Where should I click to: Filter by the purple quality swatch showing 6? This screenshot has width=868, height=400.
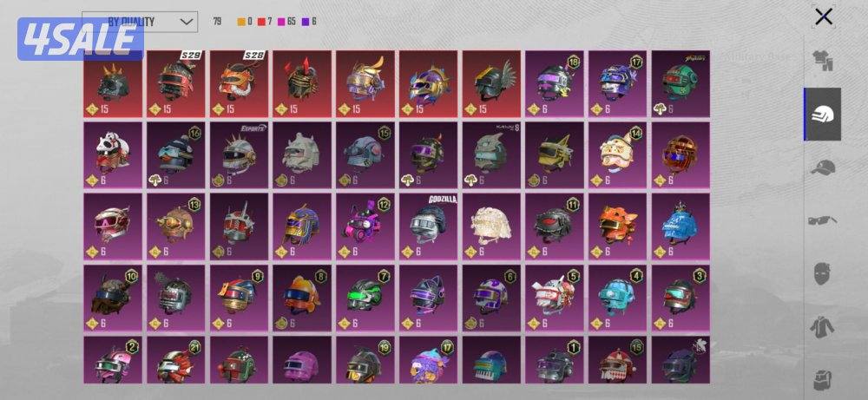(x=305, y=23)
